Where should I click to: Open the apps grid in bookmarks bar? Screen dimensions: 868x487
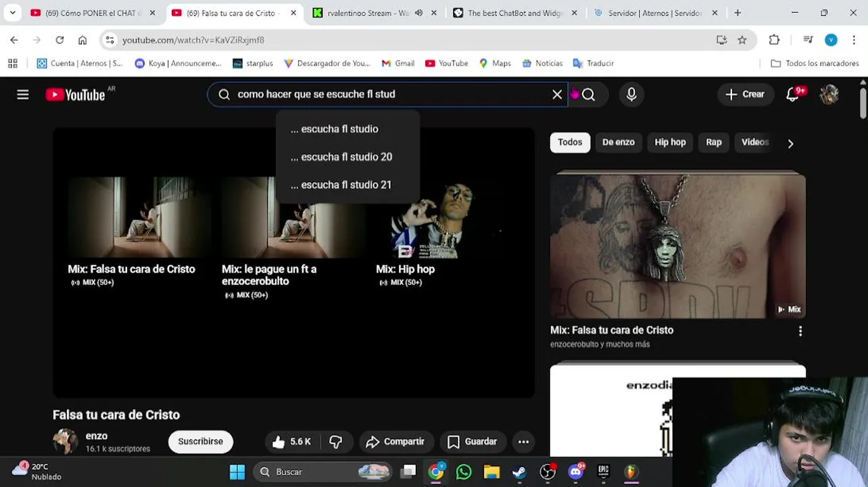point(12,63)
